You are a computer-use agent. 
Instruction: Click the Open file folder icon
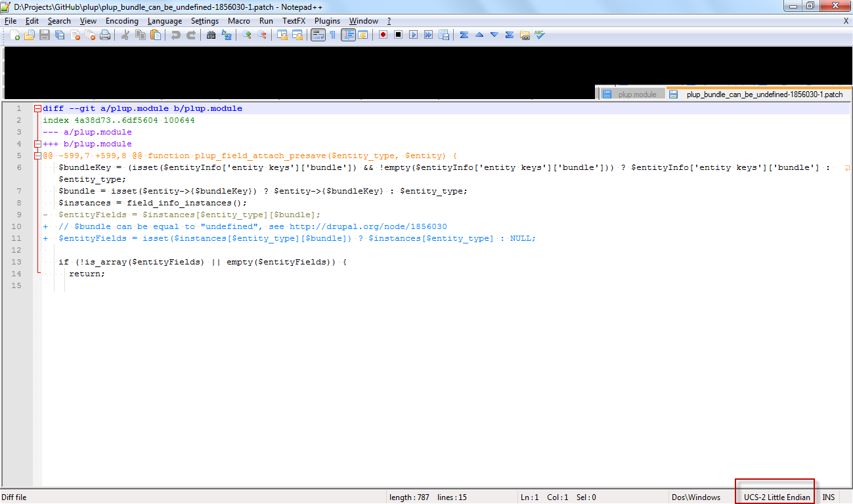point(30,35)
